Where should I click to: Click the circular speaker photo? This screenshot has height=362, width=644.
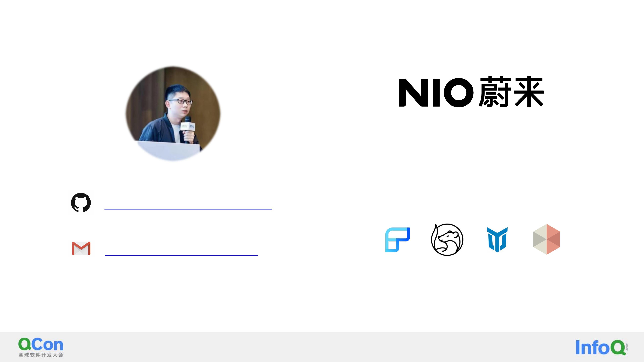[173, 114]
